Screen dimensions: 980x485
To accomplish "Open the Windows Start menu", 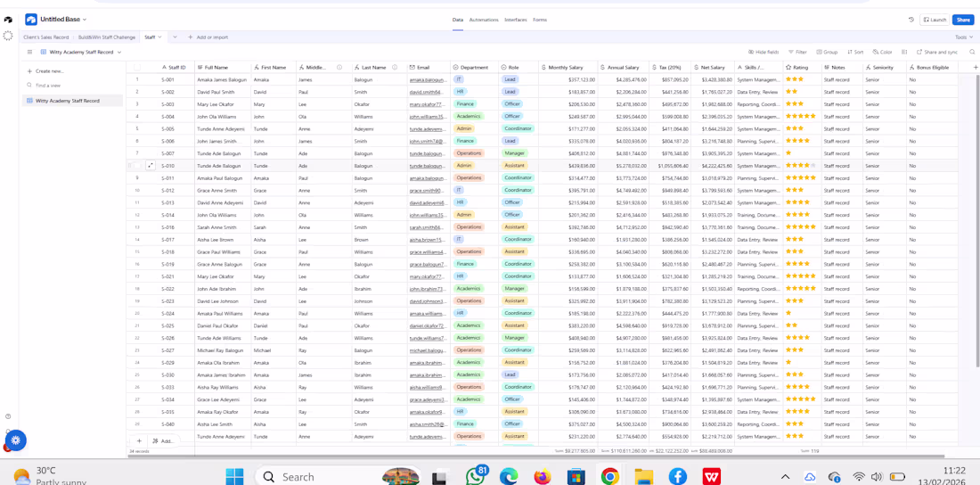I will pyautogui.click(x=233, y=477).
